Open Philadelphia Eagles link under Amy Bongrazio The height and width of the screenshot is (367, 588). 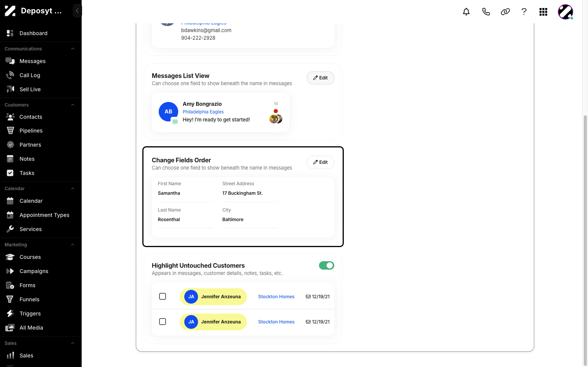point(203,112)
